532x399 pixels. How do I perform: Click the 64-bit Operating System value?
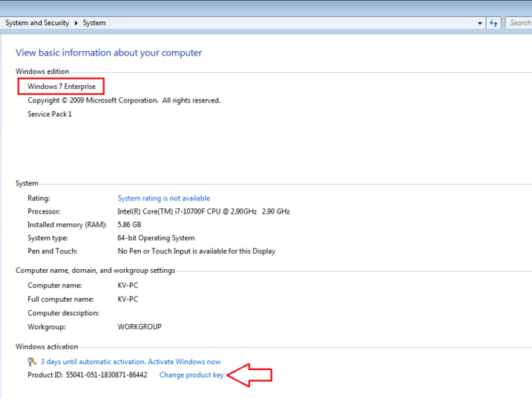tap(156, 238)
